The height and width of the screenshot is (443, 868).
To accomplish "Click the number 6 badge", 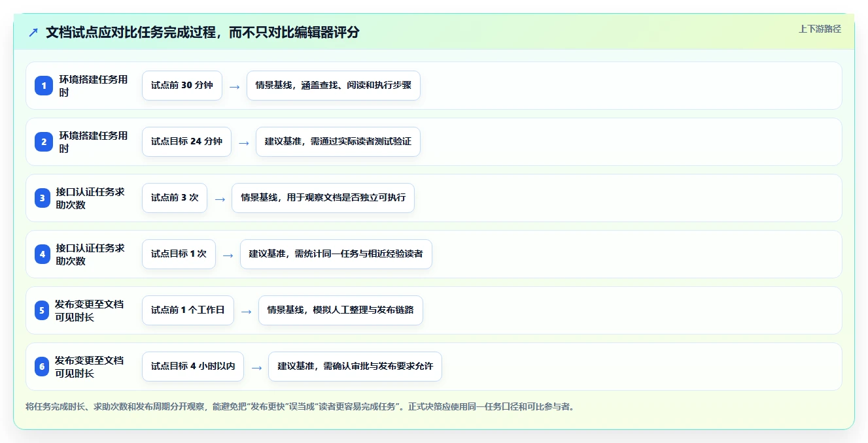I will pos(41,367).
